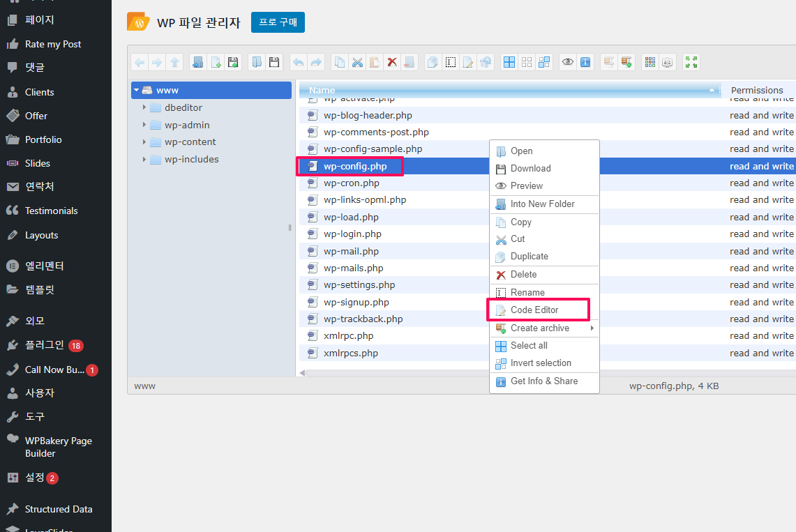Click the red X delete toolbar icon
796x532 pixels.
pos(392,62)
